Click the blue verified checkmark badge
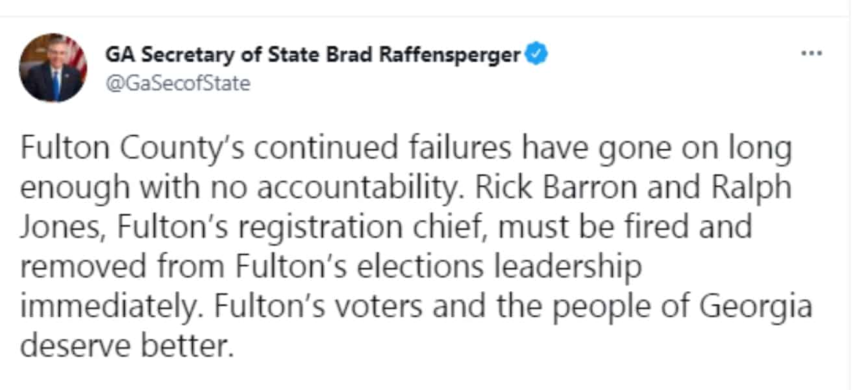 [x=536, y=55]
